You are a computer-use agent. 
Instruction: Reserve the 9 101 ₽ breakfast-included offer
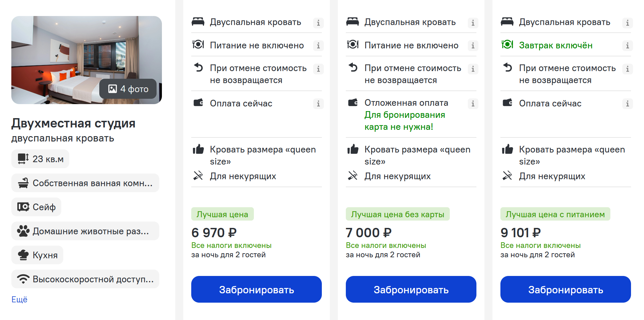pos(565,289)
